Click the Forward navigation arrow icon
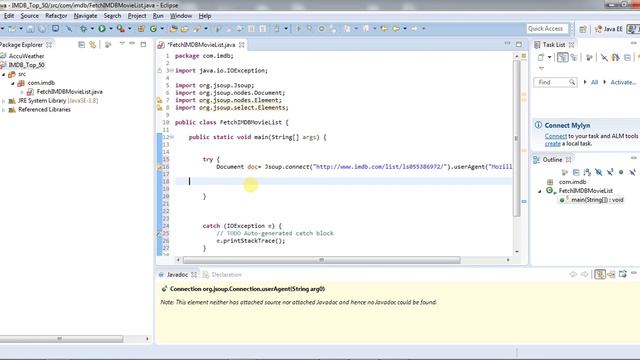 pos(415,29)
